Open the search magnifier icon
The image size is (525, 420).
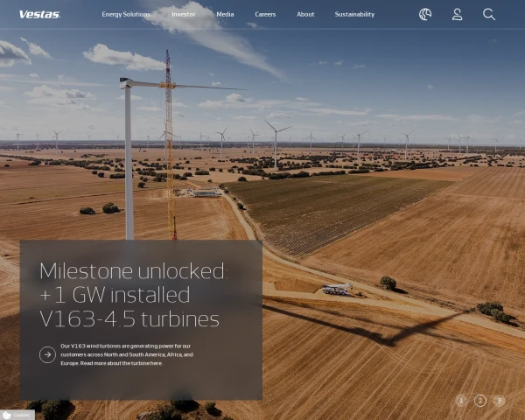coord(489,14)
